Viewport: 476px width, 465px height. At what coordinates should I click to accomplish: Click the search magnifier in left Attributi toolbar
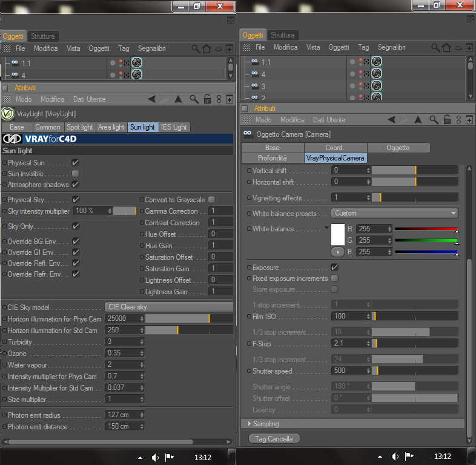pos(194,99)
